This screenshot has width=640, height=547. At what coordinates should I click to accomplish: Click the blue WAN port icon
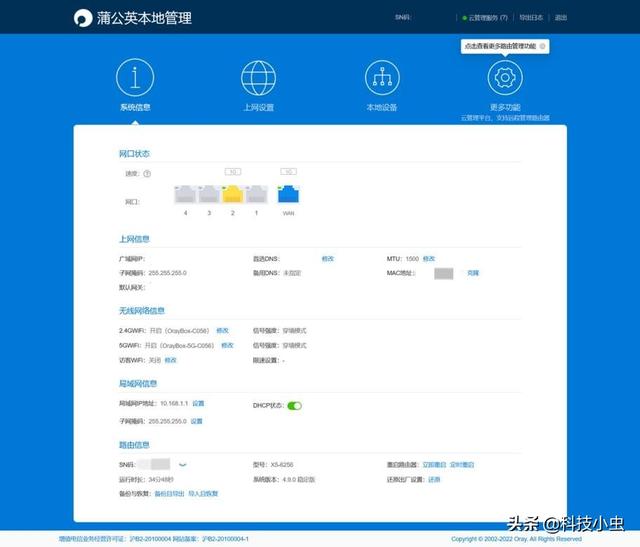(x=288, y=194)
